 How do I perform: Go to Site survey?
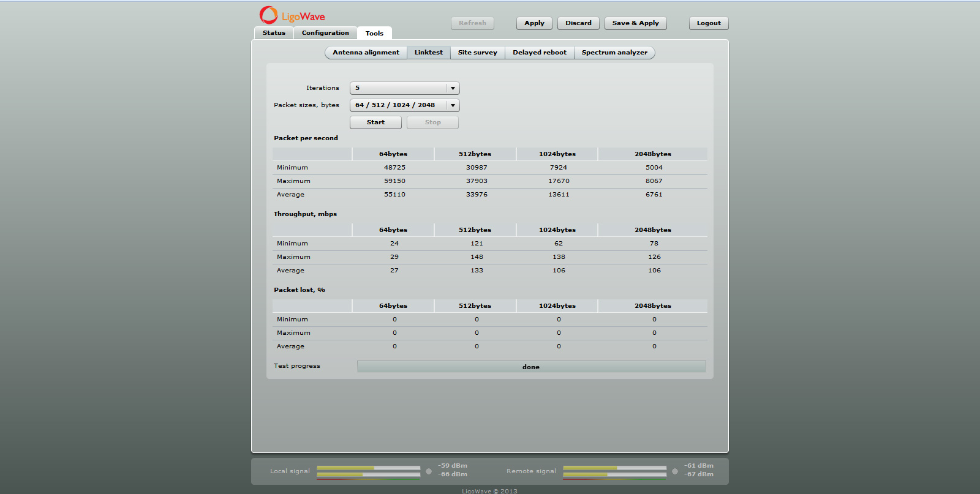(x=477, y=53)
